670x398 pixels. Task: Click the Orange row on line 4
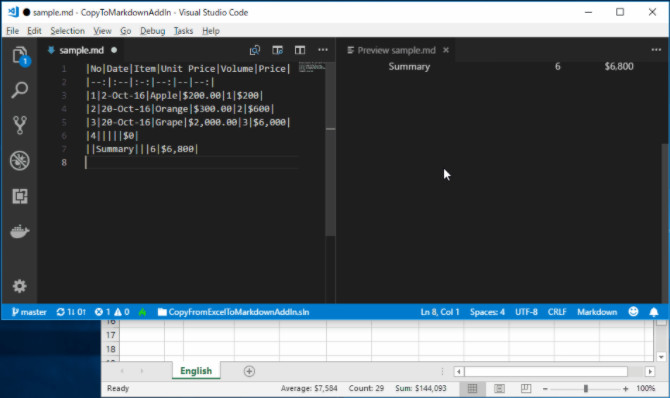[180, 109]
